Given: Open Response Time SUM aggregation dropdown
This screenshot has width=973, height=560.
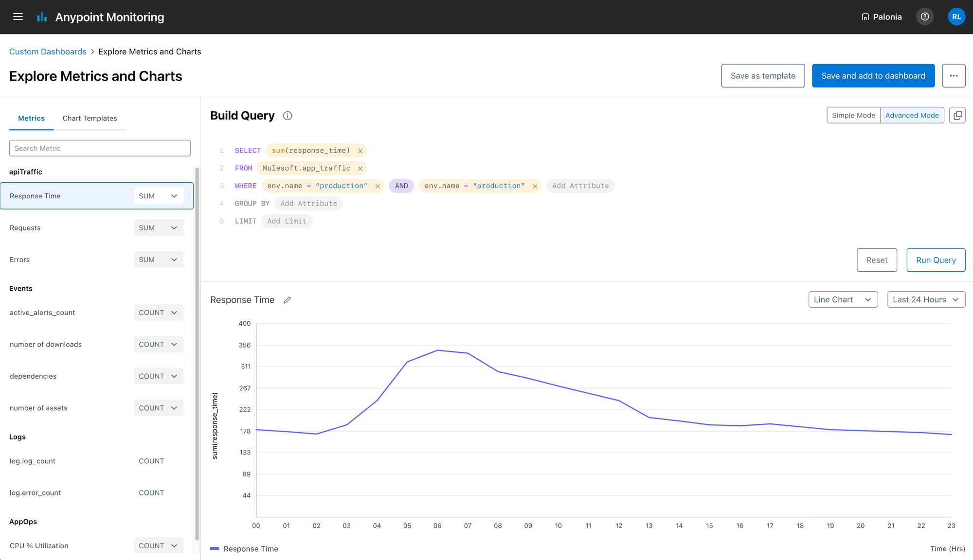Looking at the screenshot, I should point(159,196).
